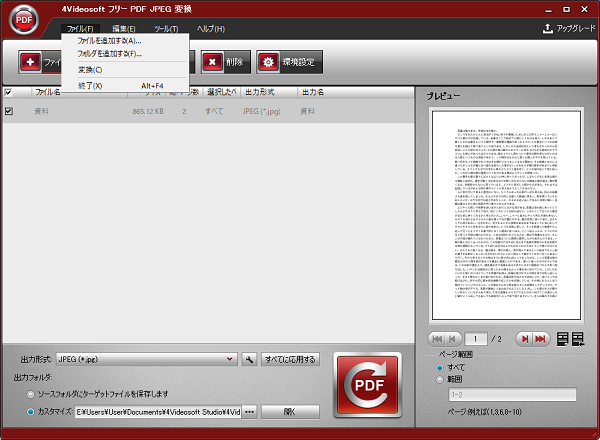This screenshot has width=600, height=440.
Task: Browse output folder with the three-dots button
Action: 250,411
